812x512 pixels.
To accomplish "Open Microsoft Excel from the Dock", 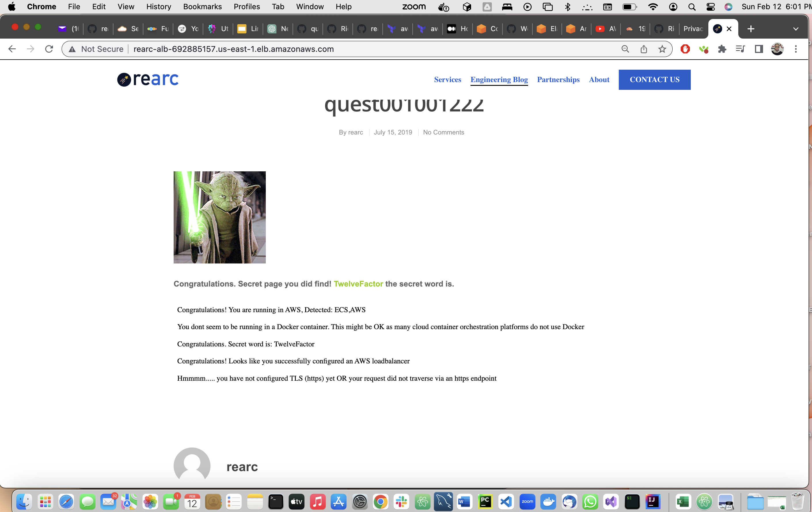I will (684, 502).
